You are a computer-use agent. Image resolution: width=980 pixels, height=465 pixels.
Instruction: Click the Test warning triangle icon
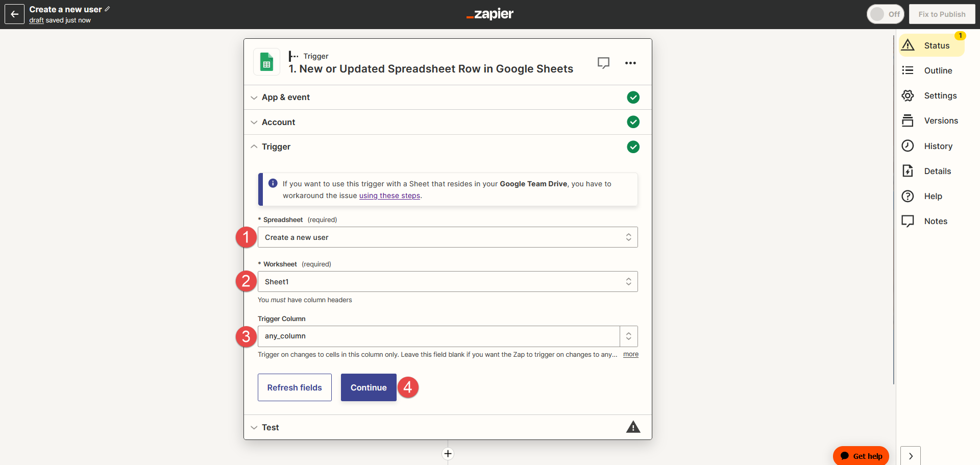click(633, 427)
